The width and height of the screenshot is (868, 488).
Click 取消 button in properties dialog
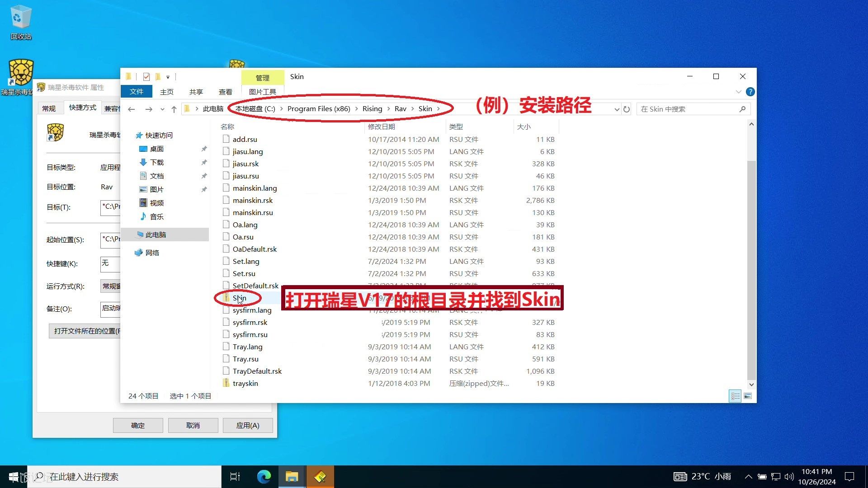click(x=193, y=425)
